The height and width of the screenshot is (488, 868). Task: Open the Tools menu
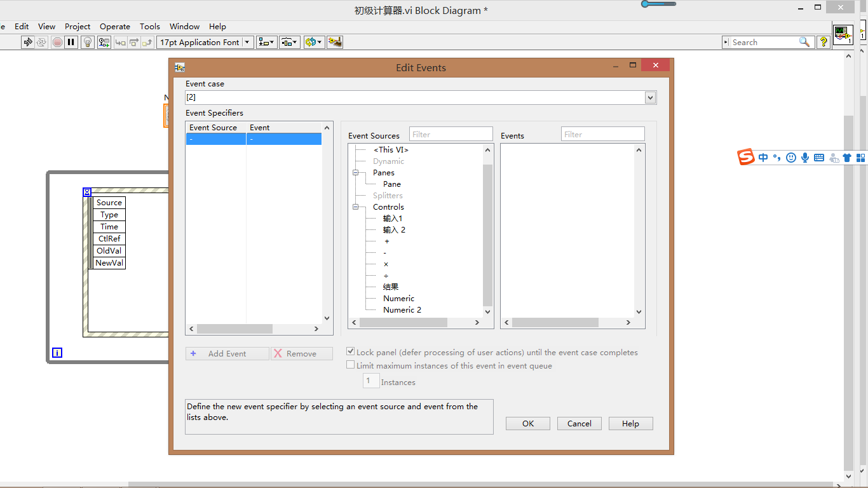point(149,27)
